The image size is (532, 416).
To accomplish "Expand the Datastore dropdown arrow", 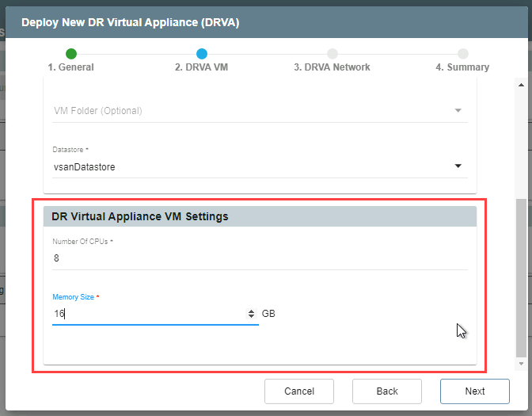I will (x=458, y=166).
